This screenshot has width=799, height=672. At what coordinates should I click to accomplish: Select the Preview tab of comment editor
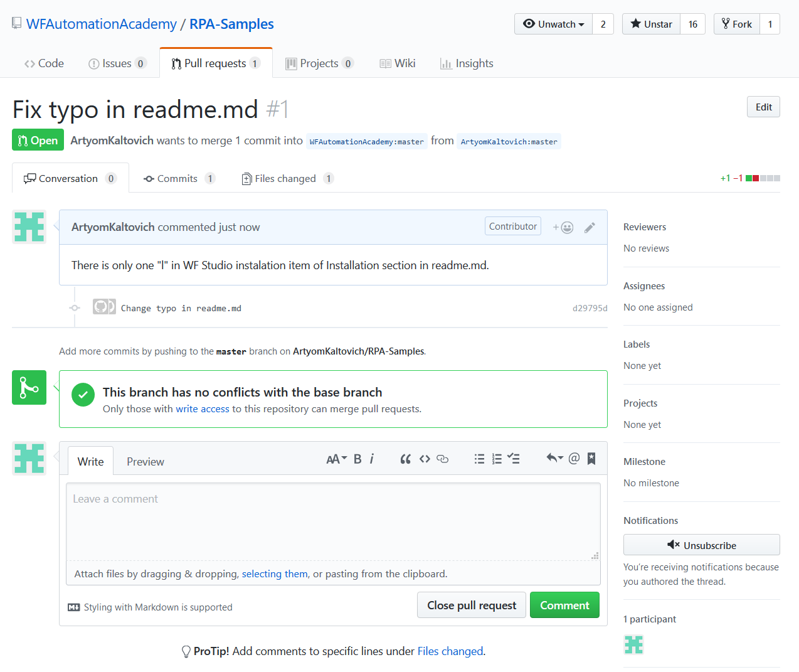click(146, 461)
